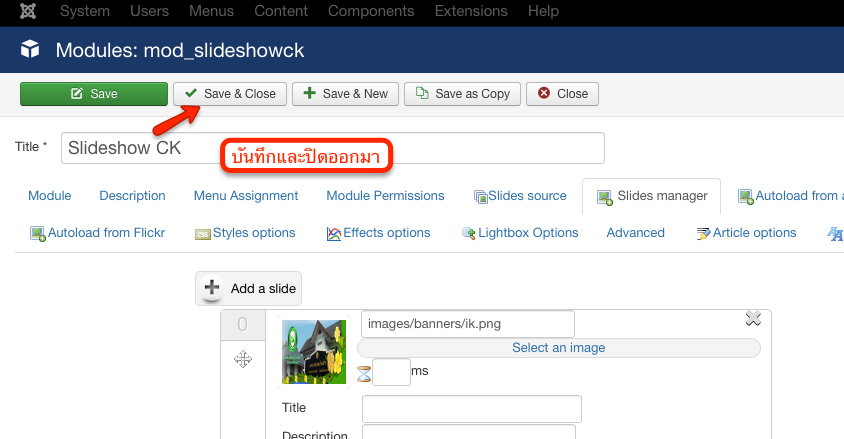Remove slide with the X icon
The height and width of the screenshot is (439, 844).
(x=753, y=318)
